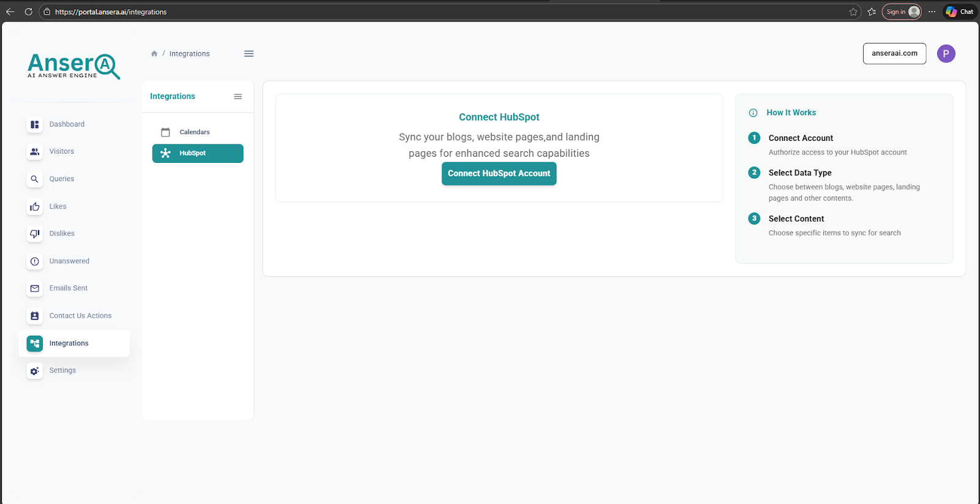The image size is (980, 504).
Task: Open the user profile avatar menu
Action: (946, 54)
